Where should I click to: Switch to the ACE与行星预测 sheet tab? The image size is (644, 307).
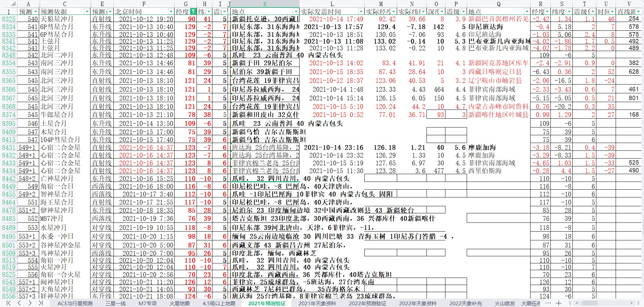click(x=75, y=303)
